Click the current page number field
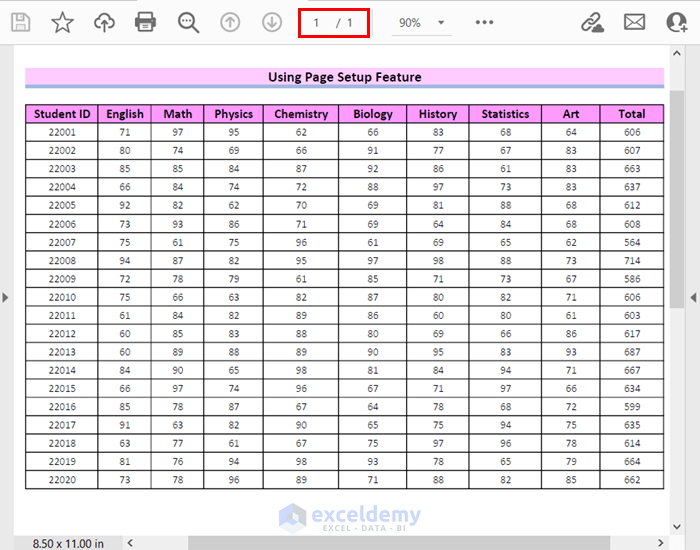Screen dimensions: 700x550 [316, 23]
